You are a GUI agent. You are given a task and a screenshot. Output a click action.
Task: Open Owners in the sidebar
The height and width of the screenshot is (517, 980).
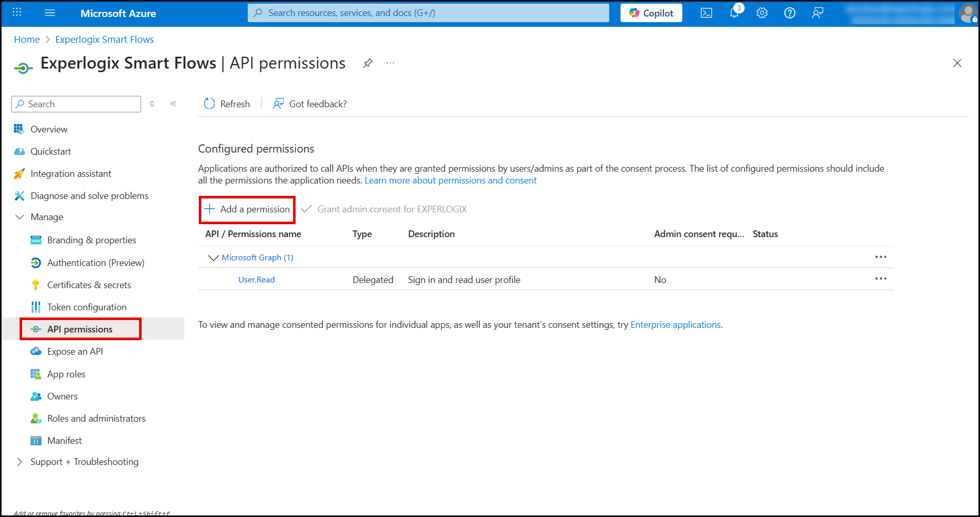62,396
